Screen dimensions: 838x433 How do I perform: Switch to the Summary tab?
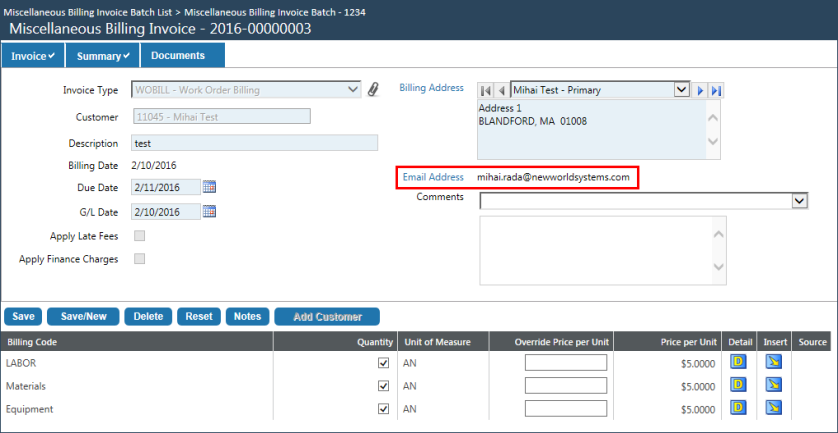[104, 56]
